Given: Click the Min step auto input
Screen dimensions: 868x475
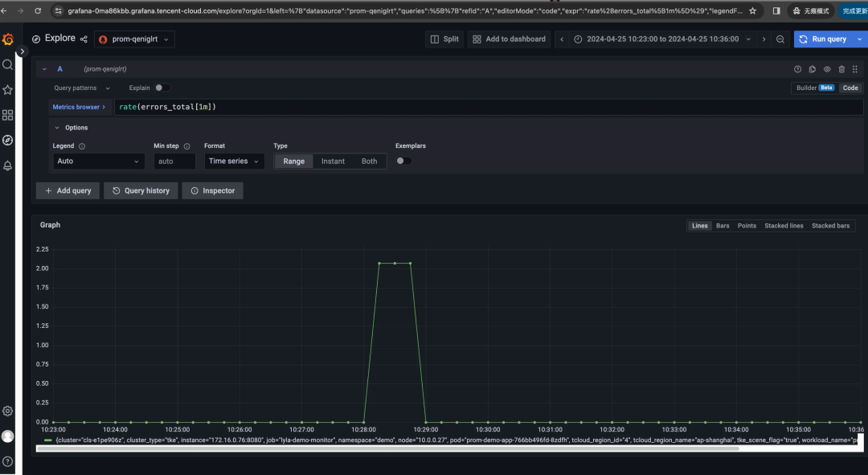Looking at the screenshot, I should [x=174, y=161].
